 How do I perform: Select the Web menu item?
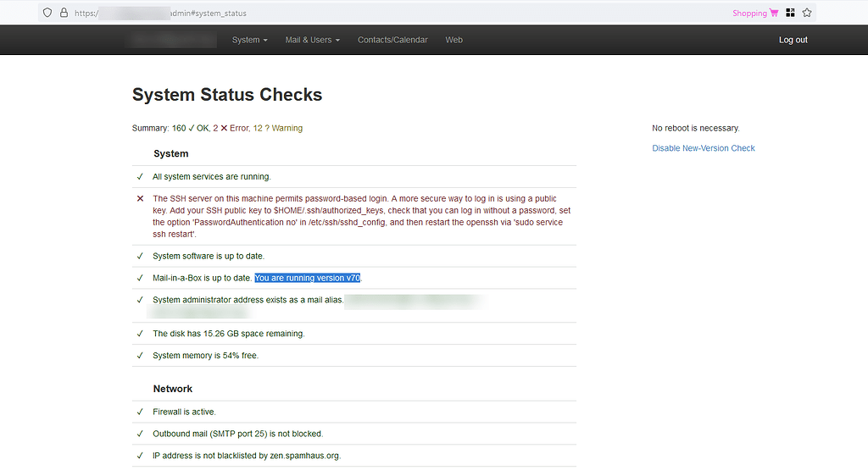pyautogui.click(x=454, y=40)
